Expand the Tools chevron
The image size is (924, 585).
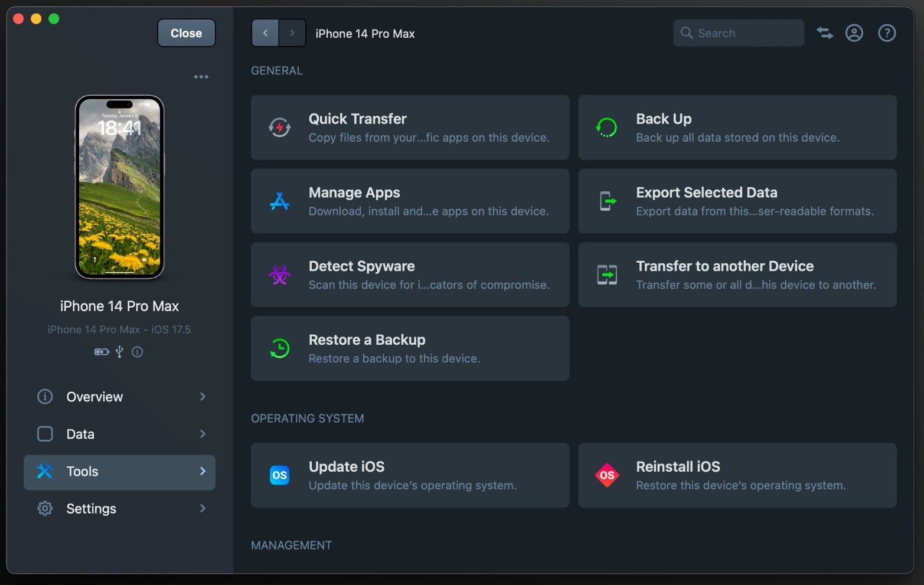tap(203, 471)
